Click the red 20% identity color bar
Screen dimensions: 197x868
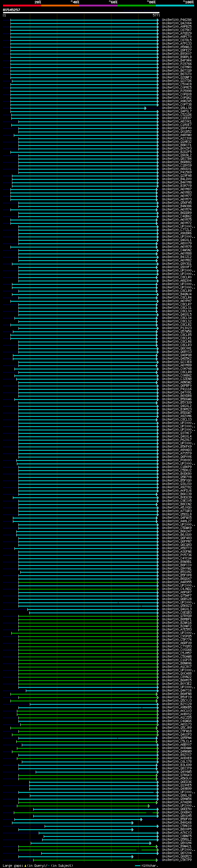tap(22, 6)
